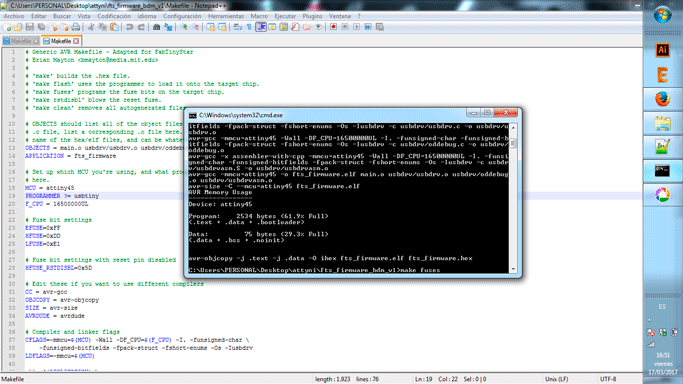Image resolution: width=683 pixels, height=384 pixels.
Task: Open the Codificación menu
Action: tap(114, 16)
